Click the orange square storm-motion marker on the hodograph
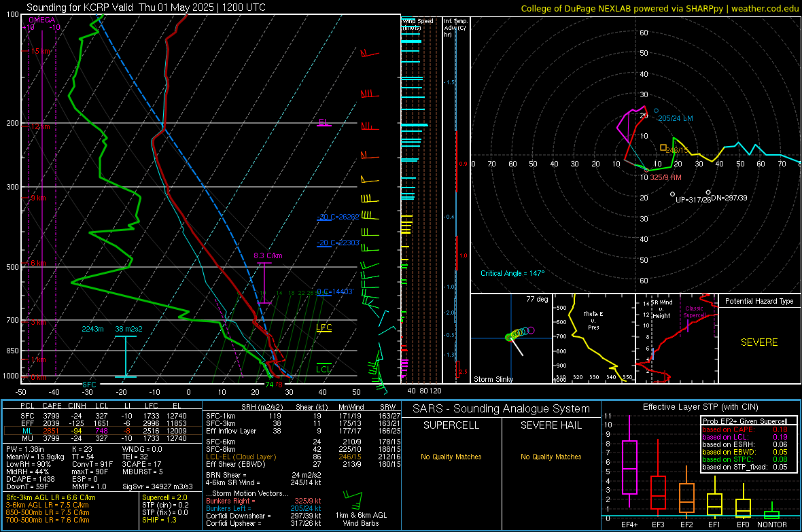 pyautogui.click(x=663, y=147)
